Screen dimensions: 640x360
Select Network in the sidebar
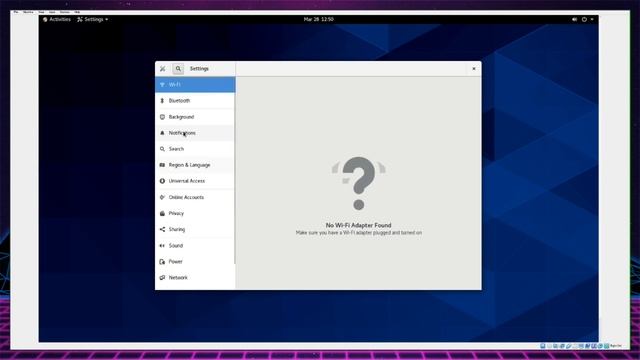tap(195, 278)
